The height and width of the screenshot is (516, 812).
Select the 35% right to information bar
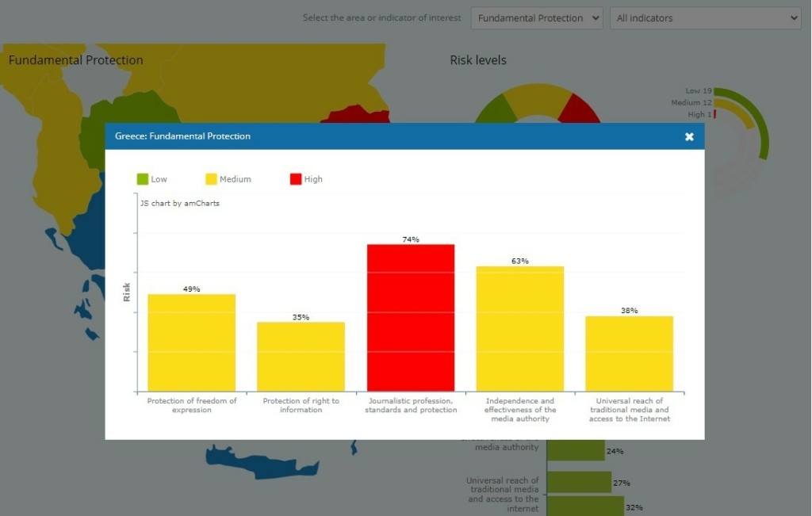[x=301, y=357]
